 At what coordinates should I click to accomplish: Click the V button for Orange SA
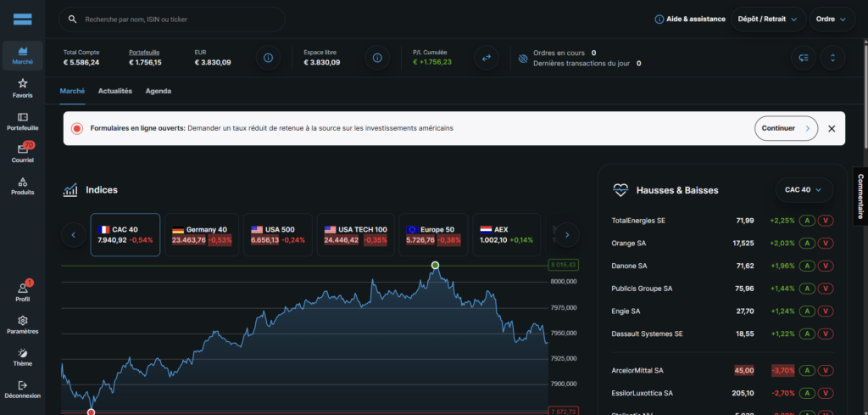click(826, 244)
